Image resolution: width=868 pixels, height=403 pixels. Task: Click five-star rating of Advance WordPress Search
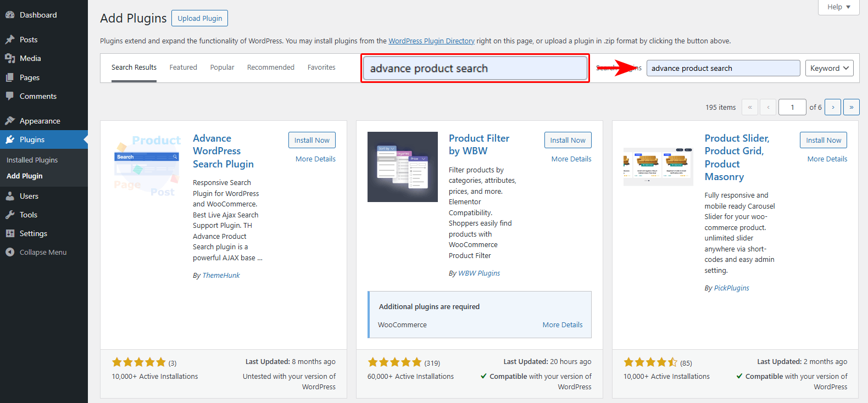click(x=138, y=362)
